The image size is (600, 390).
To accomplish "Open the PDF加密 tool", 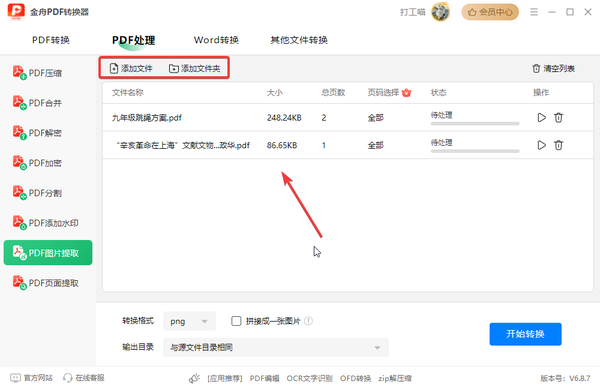I will click(38, 163).
